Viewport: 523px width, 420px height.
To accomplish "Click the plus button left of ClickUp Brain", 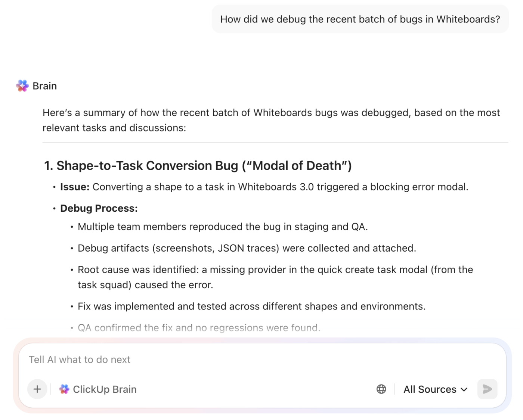I will (x=37, y=389).
